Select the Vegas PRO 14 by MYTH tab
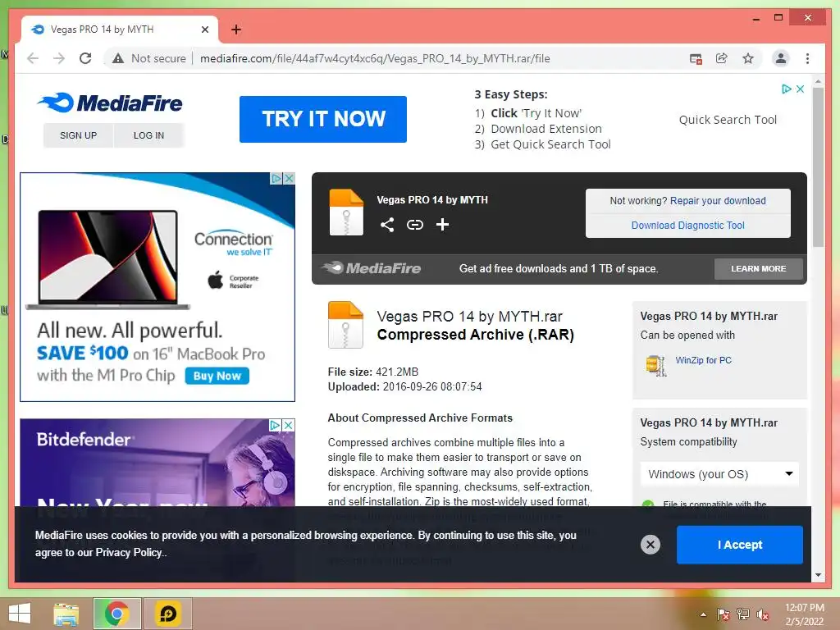The image size is (840, 630). pyautogui.click(x=119, y=30)
